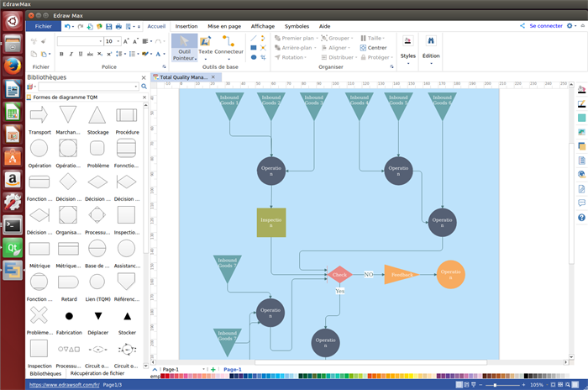This screenshot has height=390, width=588.
Task: Open the Insertion ribbon tab
Action: click(x=186, y=26)
